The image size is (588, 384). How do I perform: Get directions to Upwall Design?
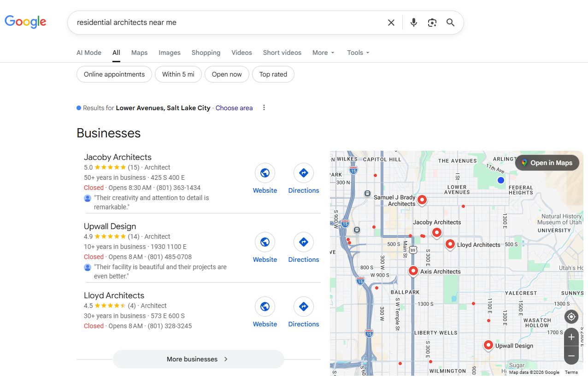click(x=303, y=242)
